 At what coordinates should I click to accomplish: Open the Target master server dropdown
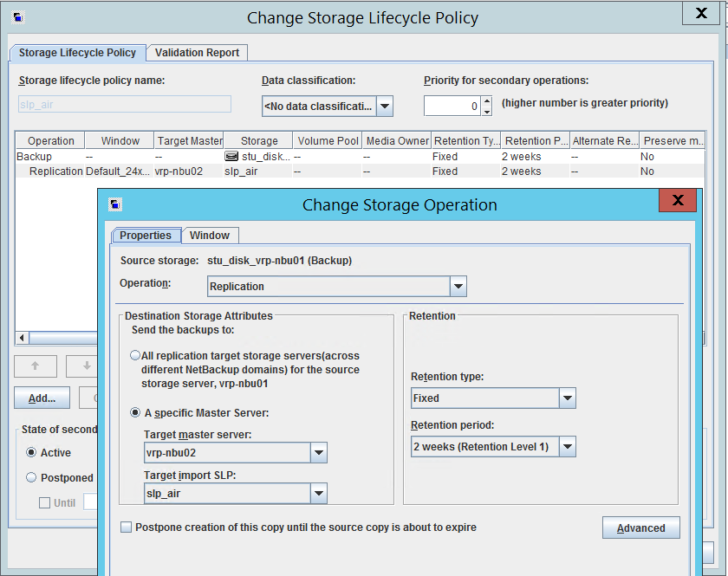(319, 452)
